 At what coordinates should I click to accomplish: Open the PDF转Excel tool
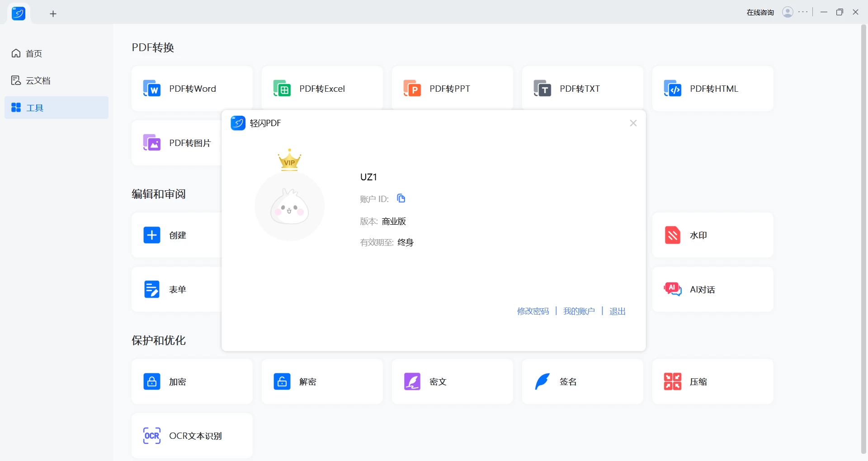(322, 89)
